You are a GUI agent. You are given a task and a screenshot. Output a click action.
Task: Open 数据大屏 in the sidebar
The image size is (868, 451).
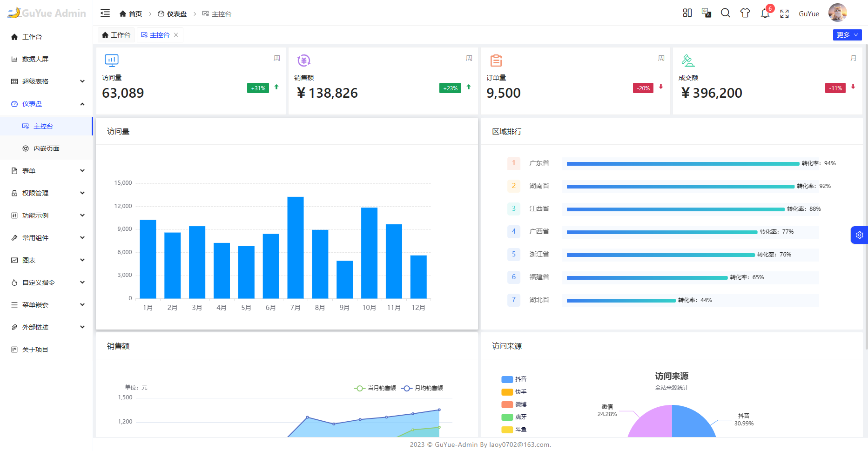[x=47, y=59]
